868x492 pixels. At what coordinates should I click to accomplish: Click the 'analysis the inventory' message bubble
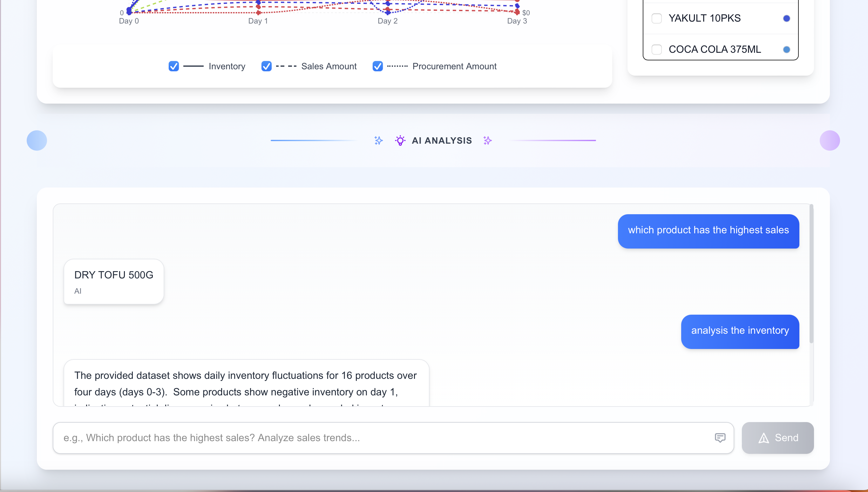pyautogui.click(x=740, y=331)
